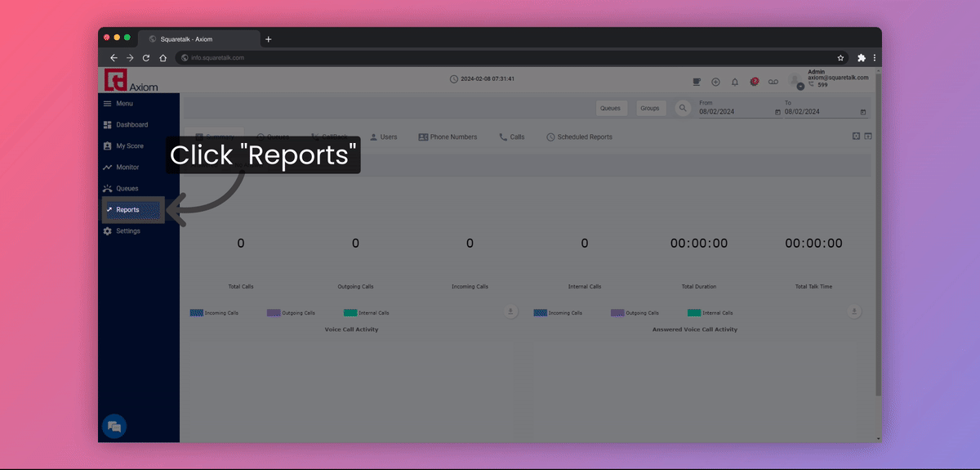The width and height of the screenshot is (980, 470).
Task: Toggle Outgoing Calls legend in Voice Call Activity
Action: click(x=291, y=313)
